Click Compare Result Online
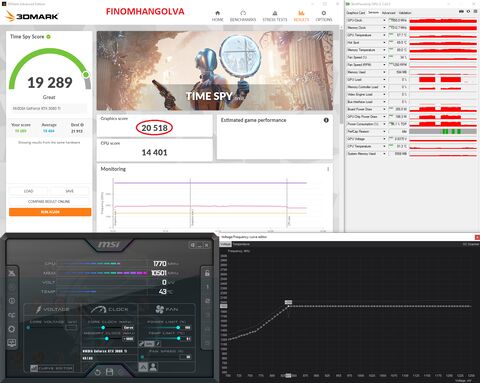 coord(49,201)
